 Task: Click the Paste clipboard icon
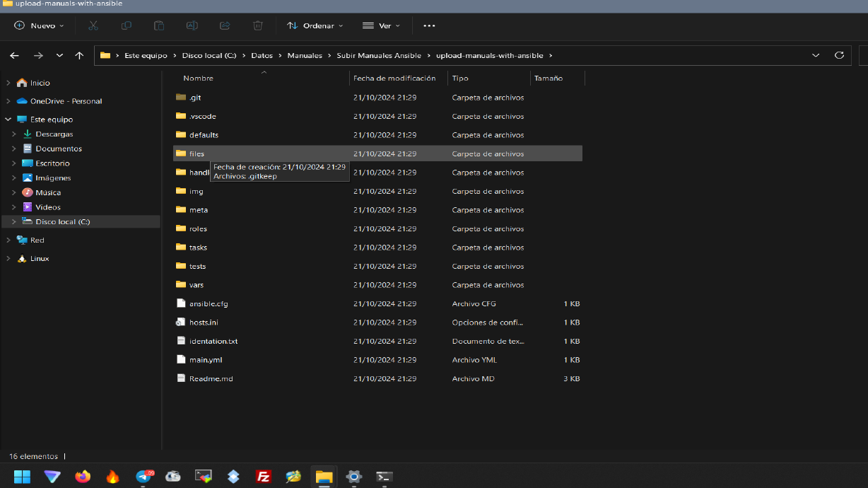[159, 25]
